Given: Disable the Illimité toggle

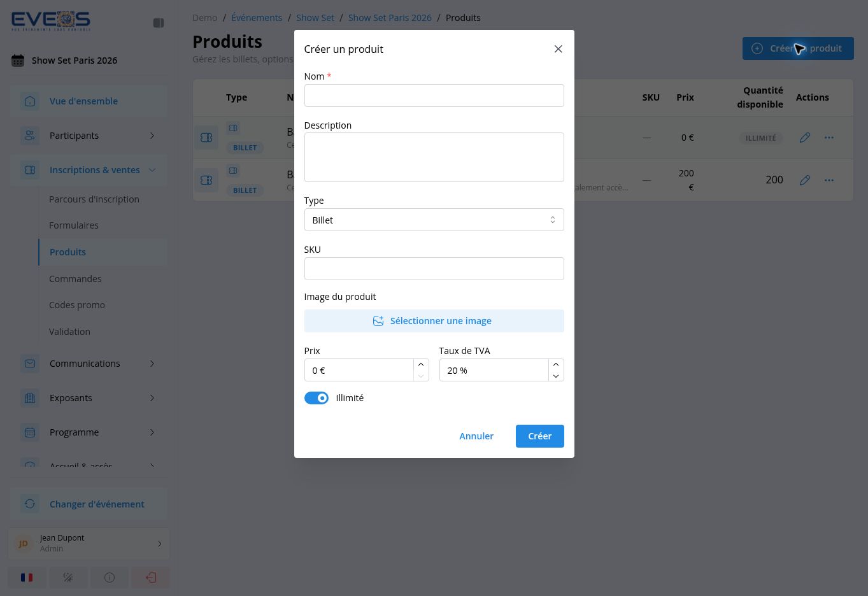Looking at the screenshot, I should (317, 398).
